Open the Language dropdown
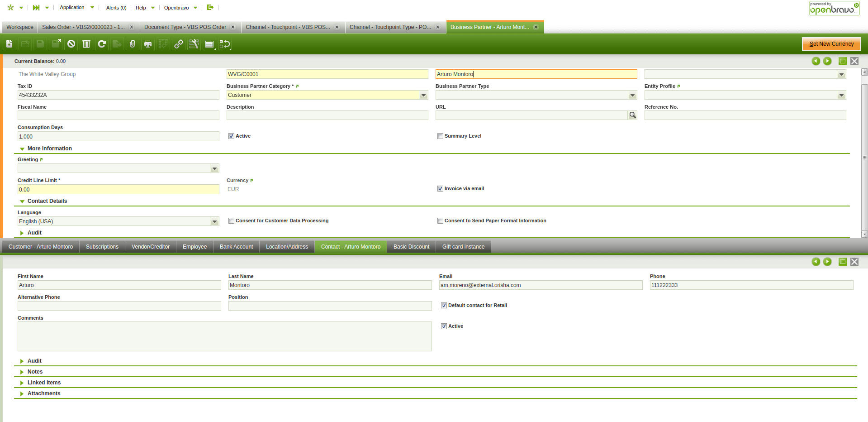 point(214,221)
